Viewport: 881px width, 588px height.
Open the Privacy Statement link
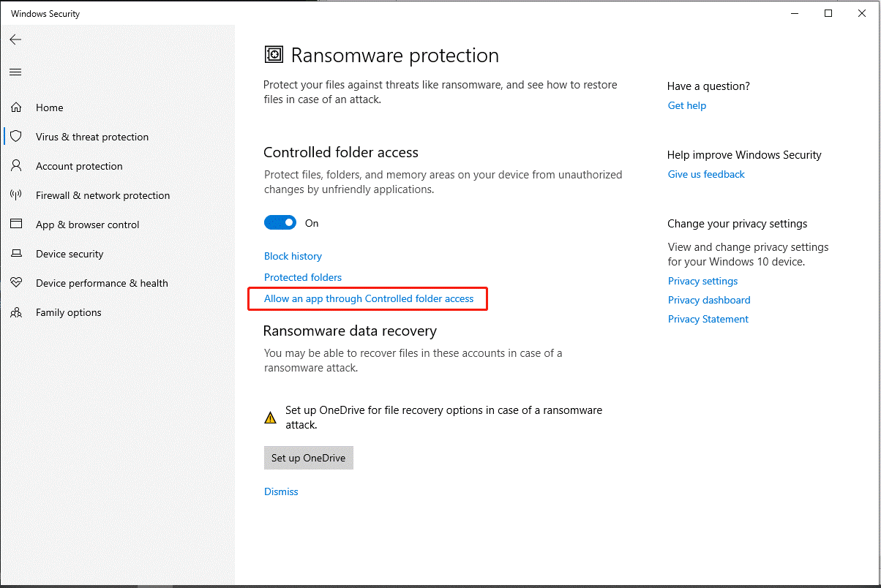(708, 319)
